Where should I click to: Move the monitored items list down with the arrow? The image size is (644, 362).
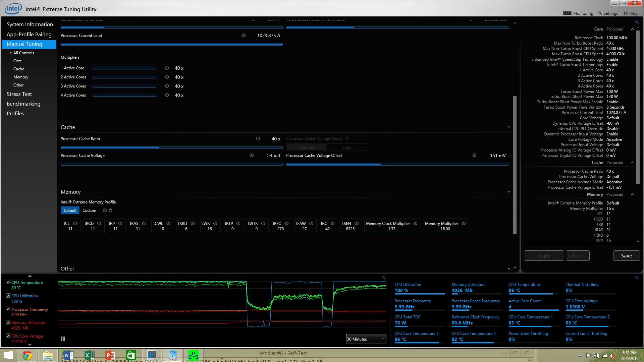click(x=30, y=345)
